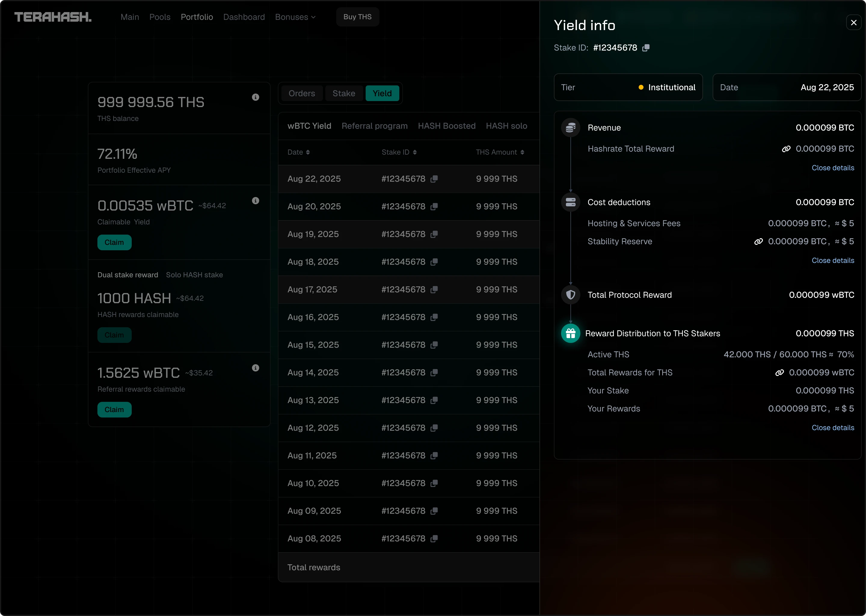Claim the Referral rewards

[115, 410]
